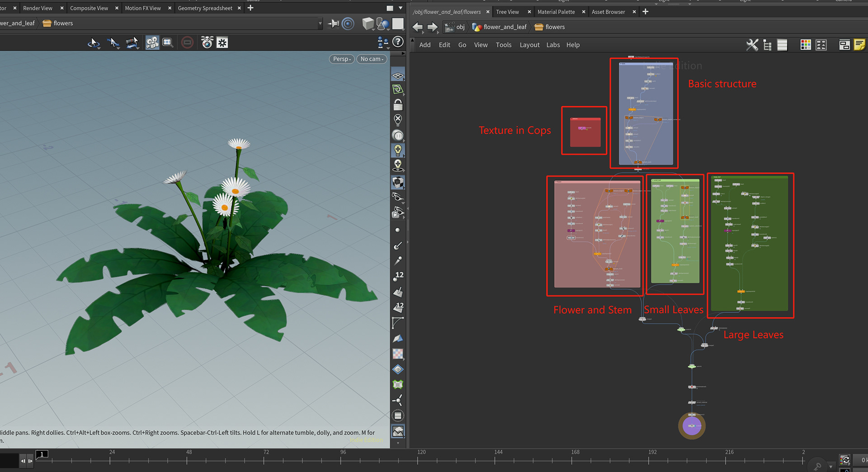Click the flower_and_leaf path breadcrumb
Image resolution: width=868 pixels, height=472 pixels.
tap(505, 27)
